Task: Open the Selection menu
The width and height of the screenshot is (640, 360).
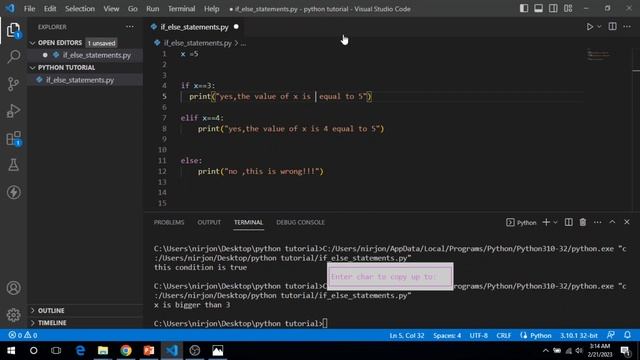Action: [x=80, y=9]
